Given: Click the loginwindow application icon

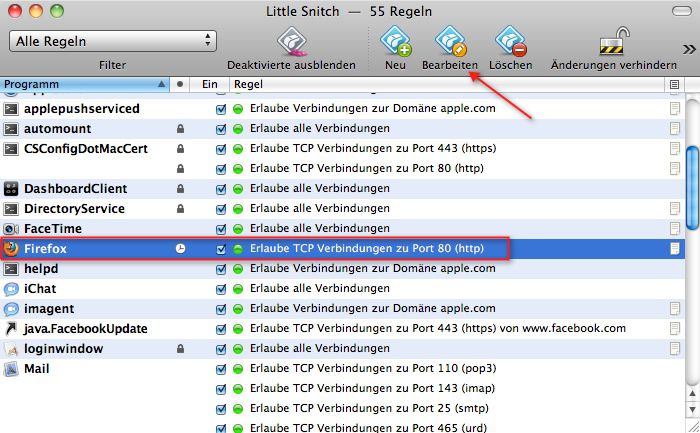Looking at the screenshot, I should (11, 349).
